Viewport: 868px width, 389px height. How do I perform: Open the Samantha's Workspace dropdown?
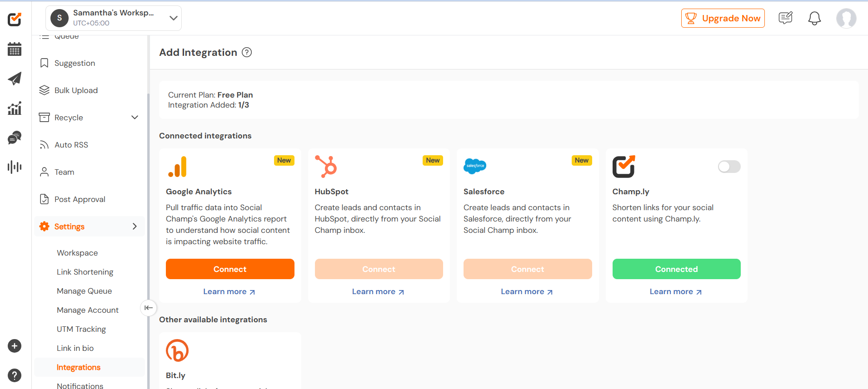click(x=114, y=18)
